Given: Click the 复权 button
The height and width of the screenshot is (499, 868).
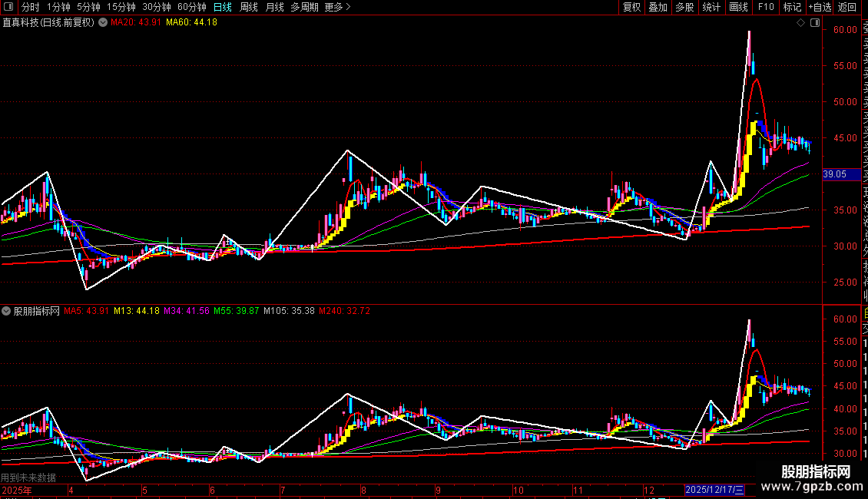Looking at the screenshot, I should [631, 7].
